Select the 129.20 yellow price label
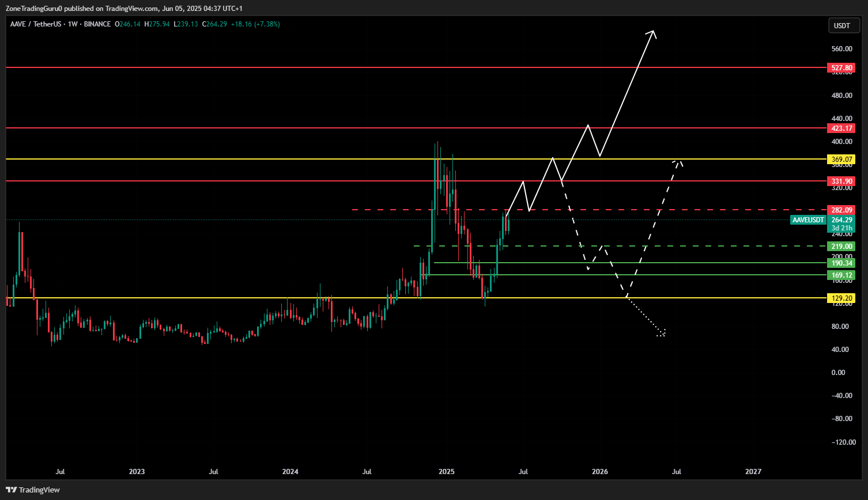The image size is (868, 500). click(841, 298)
